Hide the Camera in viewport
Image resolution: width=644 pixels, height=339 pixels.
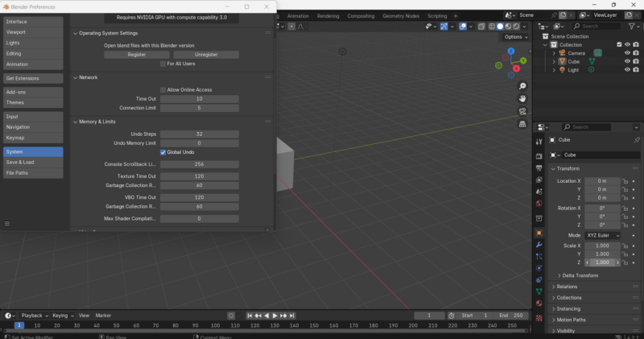627,53
